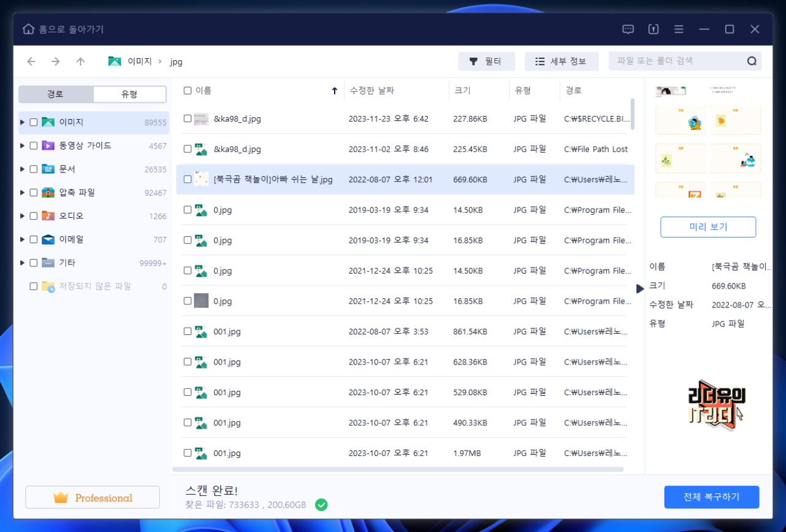786x532 pixels.
Task: Open the feedback chat icon in title bar
Action: click(628, 29)
